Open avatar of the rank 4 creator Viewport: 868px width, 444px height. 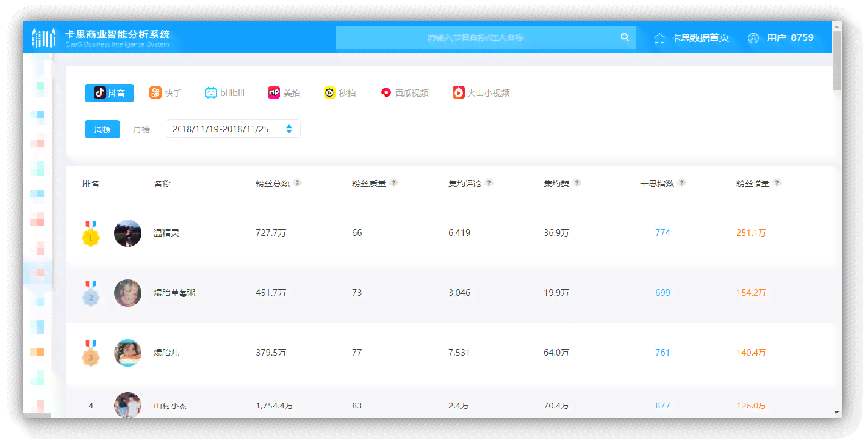(128, 406)
